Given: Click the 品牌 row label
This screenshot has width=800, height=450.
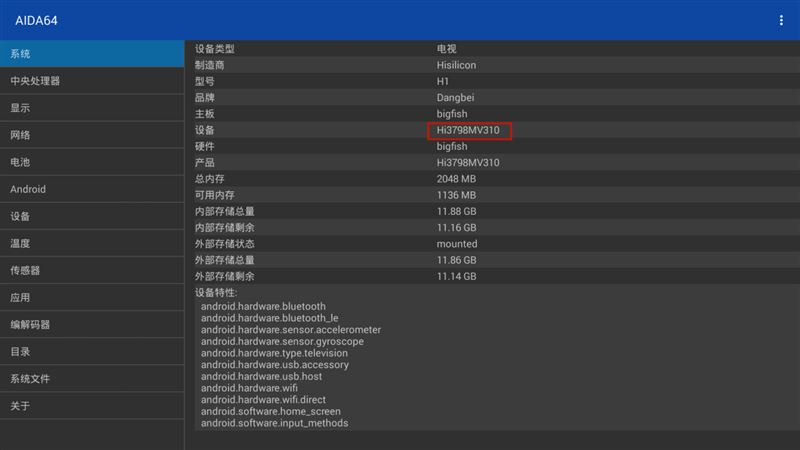Looking at the screenshot, I should coord(205,97).
